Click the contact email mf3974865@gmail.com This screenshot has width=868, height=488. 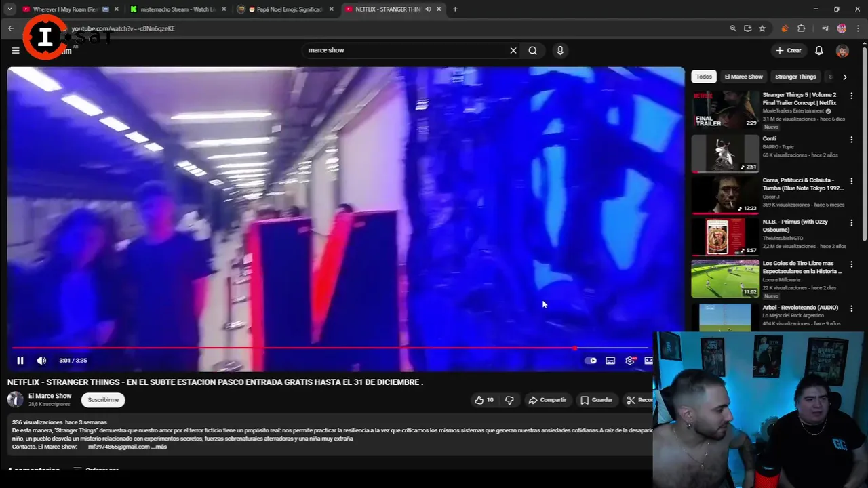tap(119, 447)
